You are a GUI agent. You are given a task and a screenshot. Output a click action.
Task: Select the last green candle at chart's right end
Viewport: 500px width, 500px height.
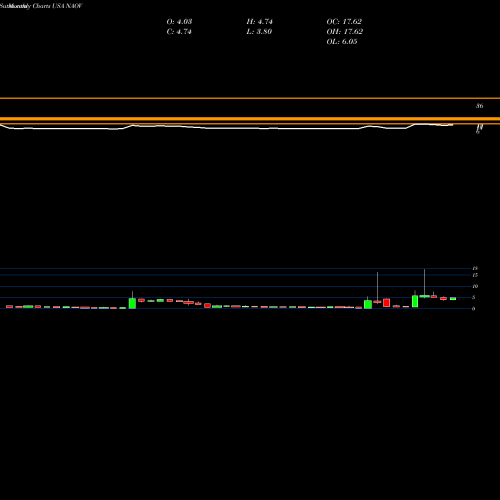point(453,299)
